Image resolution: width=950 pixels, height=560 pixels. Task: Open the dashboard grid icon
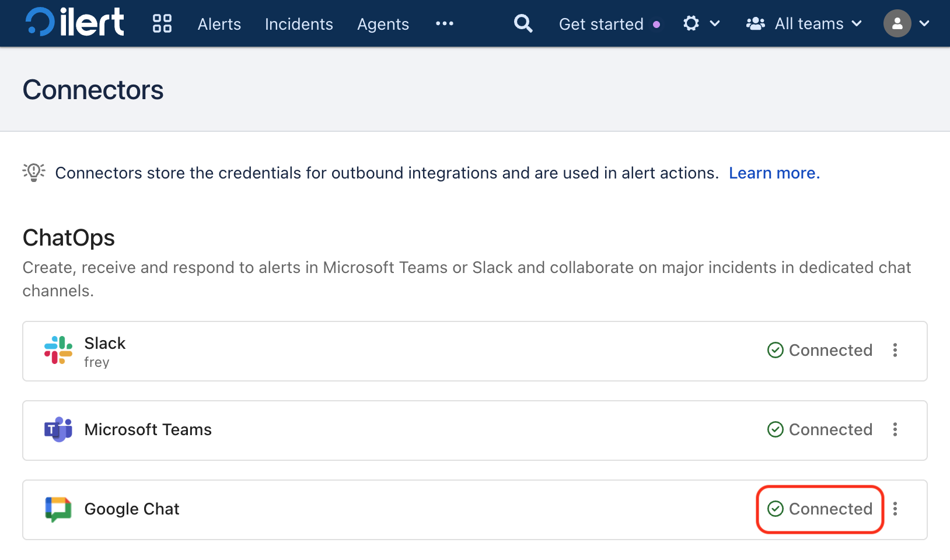pyautogui.click(x=162, y=23)
